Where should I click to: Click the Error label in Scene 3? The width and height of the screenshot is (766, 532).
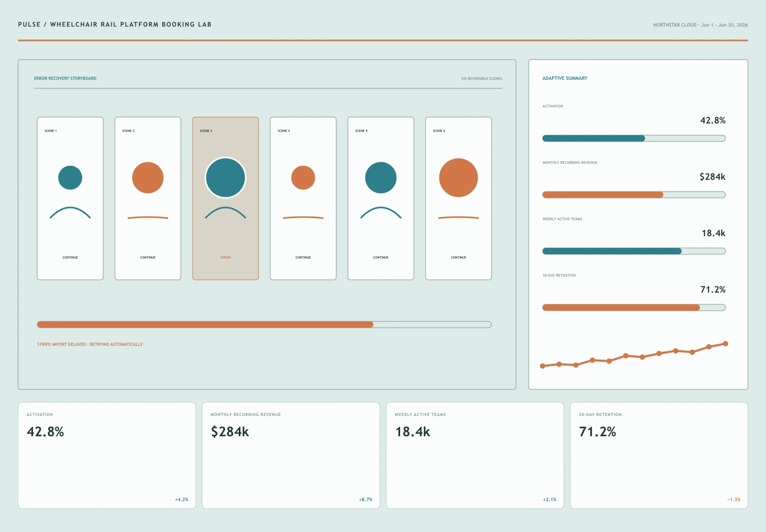(226, 257)
